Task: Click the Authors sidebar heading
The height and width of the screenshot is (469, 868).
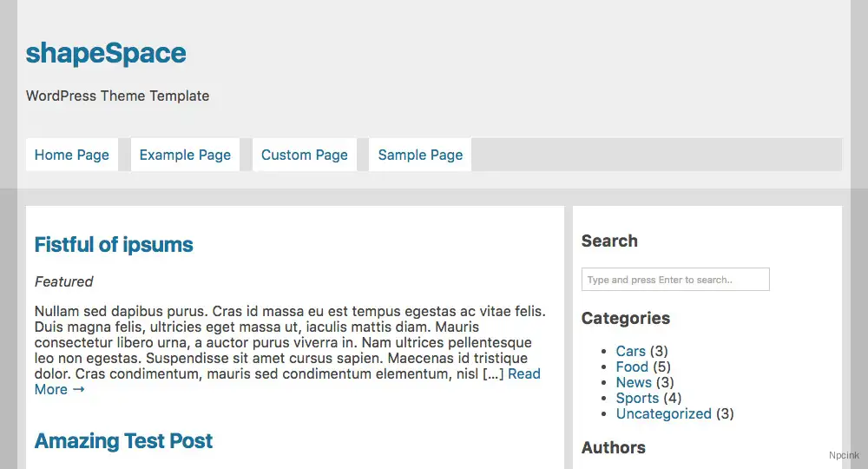Action: 613,447
